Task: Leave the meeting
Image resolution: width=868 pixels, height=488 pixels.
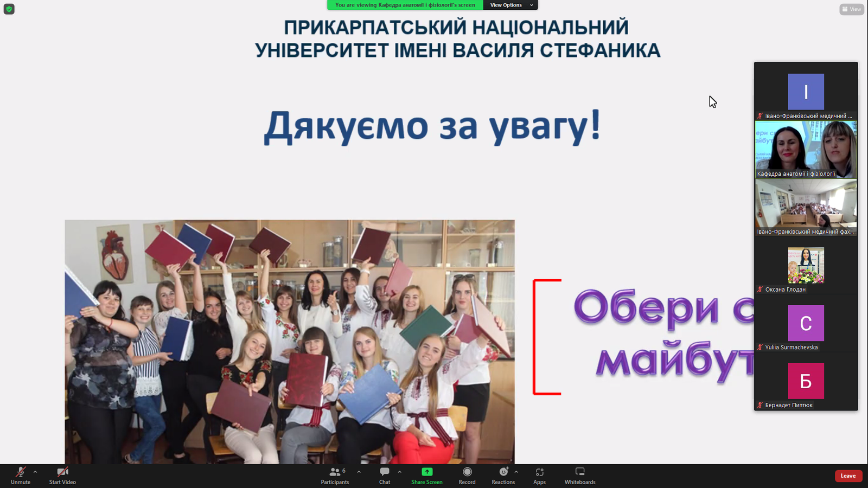Action: 848,476
